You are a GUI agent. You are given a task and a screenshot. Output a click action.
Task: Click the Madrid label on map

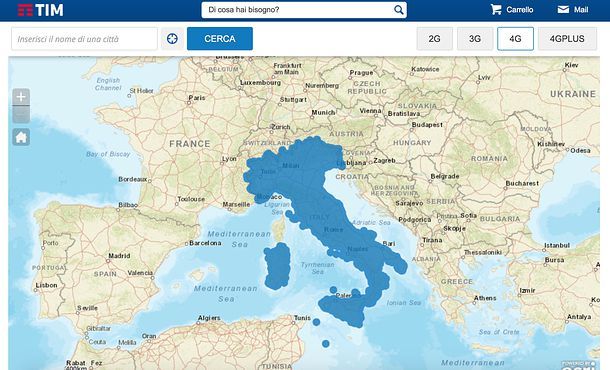pyautogui.click(x=119, y=256)
